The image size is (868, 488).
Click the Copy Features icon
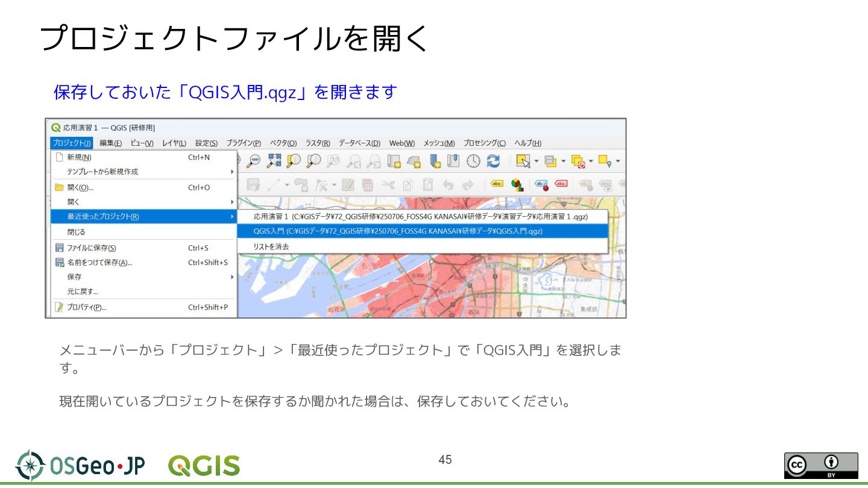[408, 185]
